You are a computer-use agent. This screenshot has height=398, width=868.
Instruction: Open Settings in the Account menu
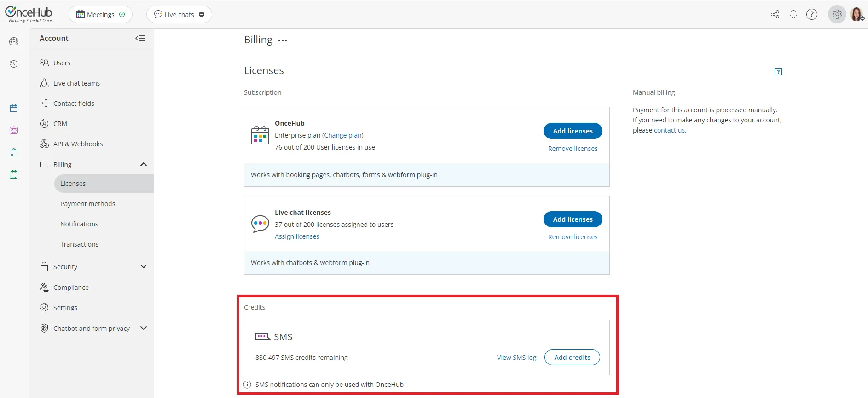pos(65,308)
